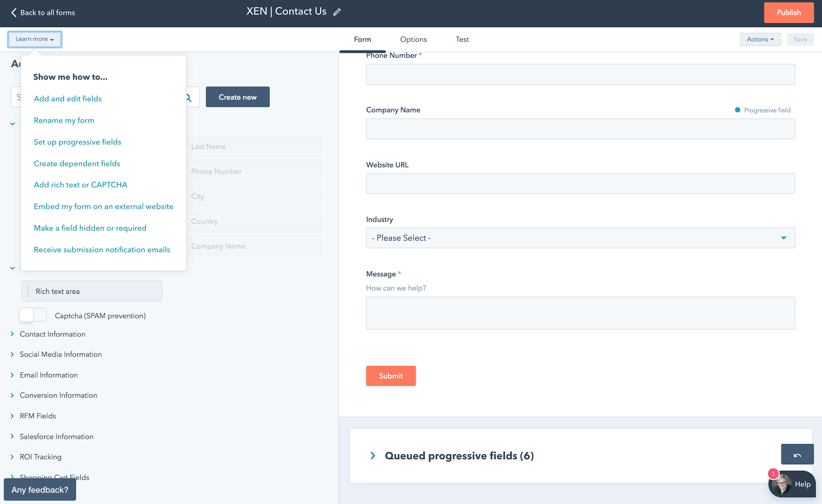Click the back arrow icon beside all forms
822x504 pixels.
tap(14, 12)
